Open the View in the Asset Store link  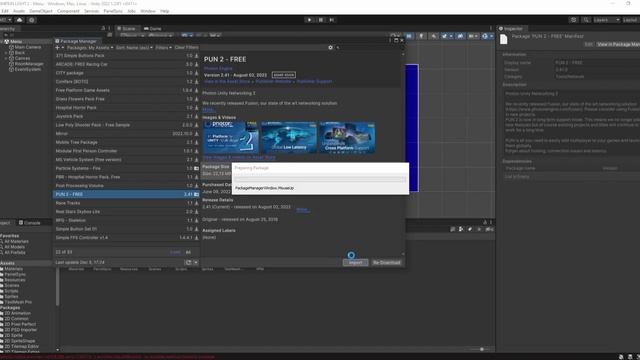coord(227,81)
